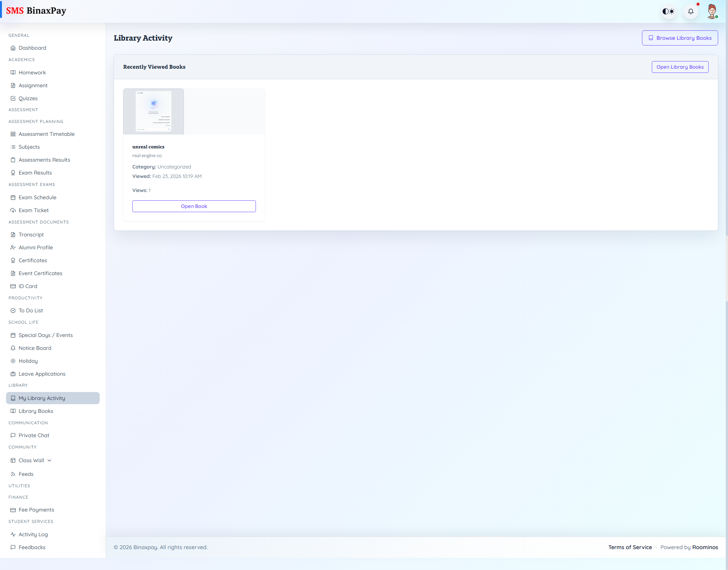Viewport: 728px width, 570px height.
Task: Click the Open Book button
Action: point(194,206)
